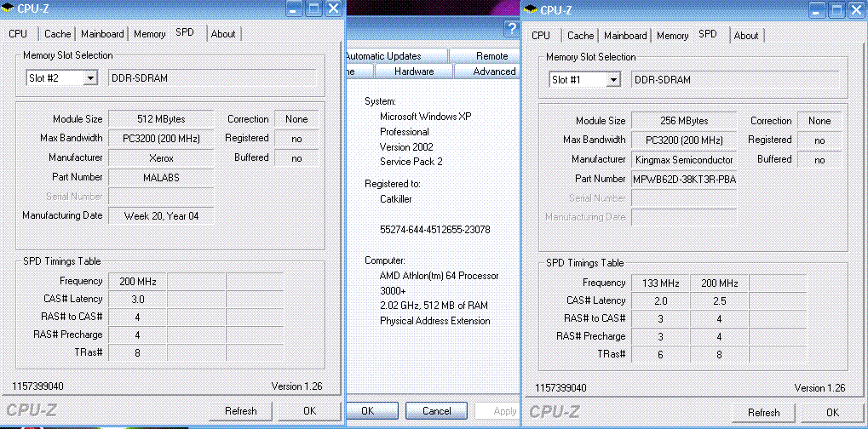Click the question mark help button in System Properties
Viewport: 868px width, 429px height.
(511, 30)
